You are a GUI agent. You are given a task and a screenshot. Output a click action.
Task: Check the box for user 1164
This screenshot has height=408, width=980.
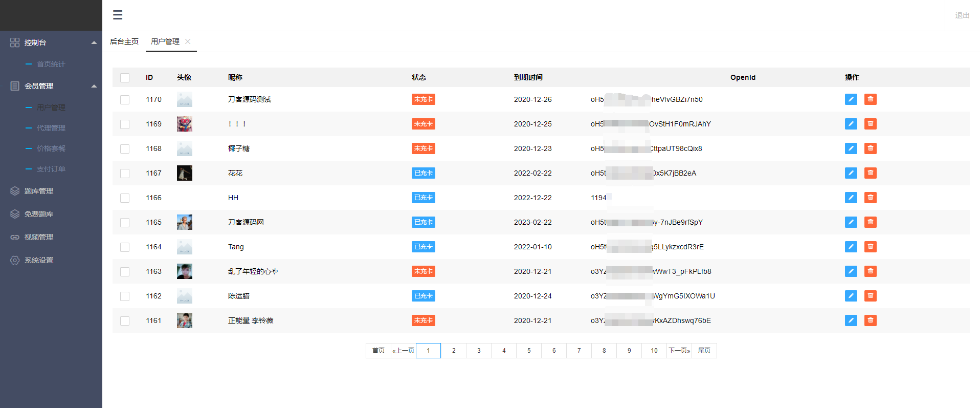point(125,247)
